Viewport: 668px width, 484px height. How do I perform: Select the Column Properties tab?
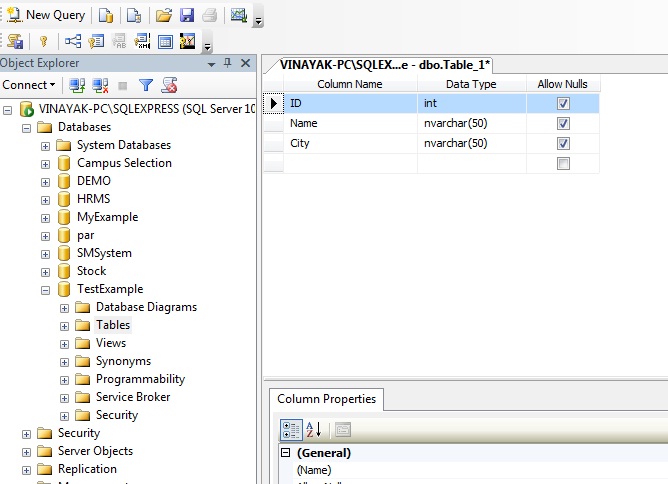point(326,399)
